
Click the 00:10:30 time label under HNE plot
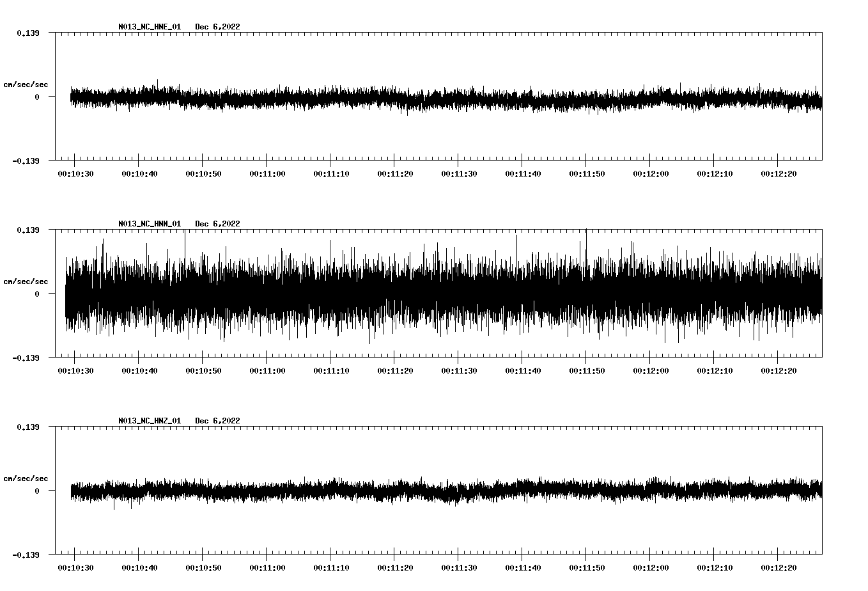click(x=75, y=173)
